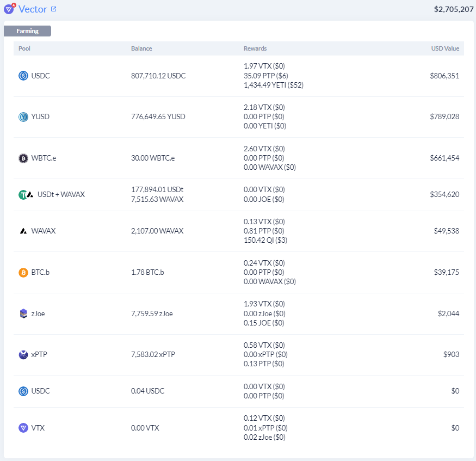The height and width of the screenshot is (461, 476).
Task: Click the total value $2,705,207
Action: 454,9
